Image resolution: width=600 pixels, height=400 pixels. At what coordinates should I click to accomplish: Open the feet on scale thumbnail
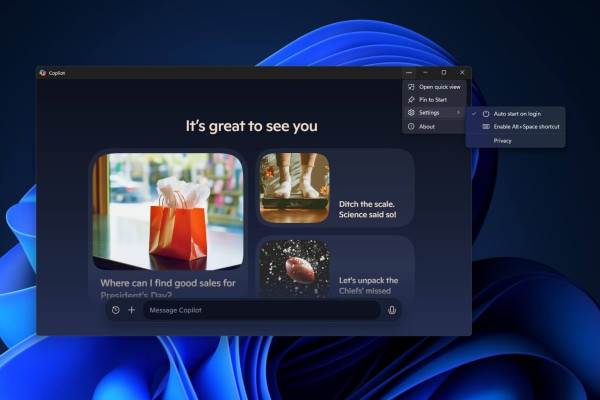pyautogui.click(x=294, y=188)
